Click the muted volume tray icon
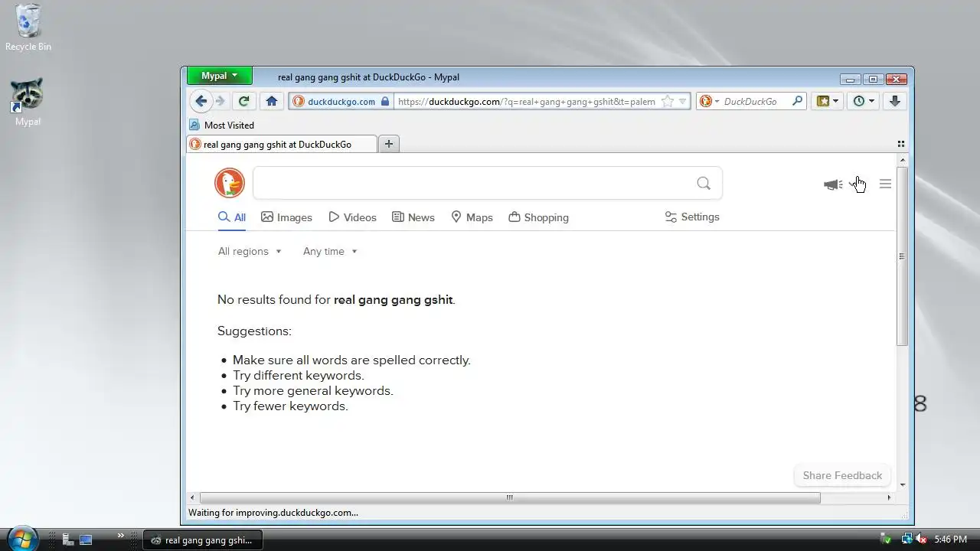Image resolution: width=980 pixels, height=551 pixels. [922, 540]
